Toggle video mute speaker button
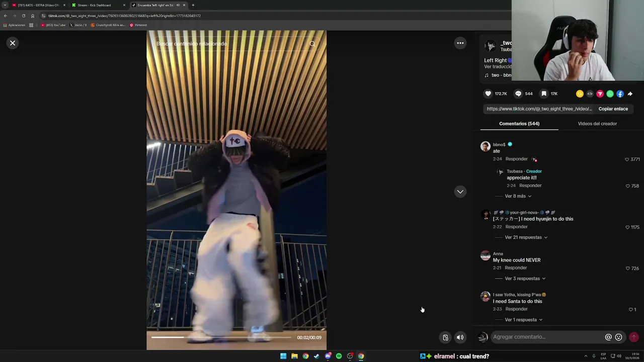The width and height of the screenshot is (644, 362). click(460, 337)
